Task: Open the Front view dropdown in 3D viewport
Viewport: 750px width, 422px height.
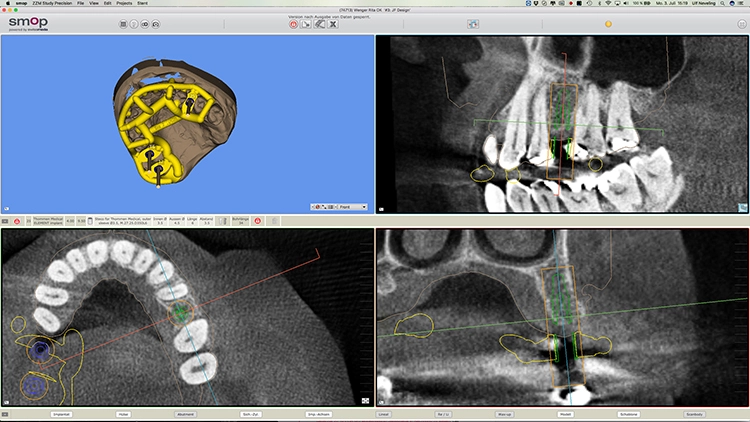Action: [x=353, y=207]
